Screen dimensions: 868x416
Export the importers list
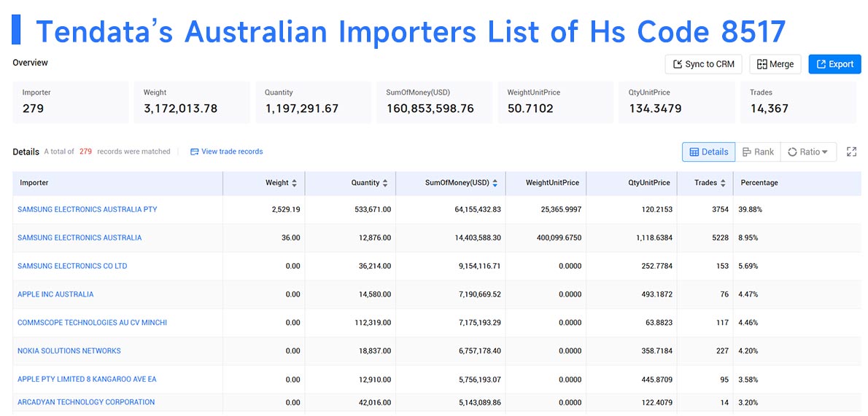pyautogui.click(x=834, y=64)
